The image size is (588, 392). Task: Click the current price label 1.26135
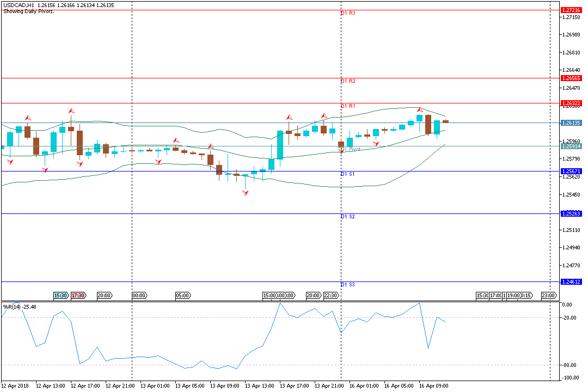pyautogui.click(x=571, y=123)
